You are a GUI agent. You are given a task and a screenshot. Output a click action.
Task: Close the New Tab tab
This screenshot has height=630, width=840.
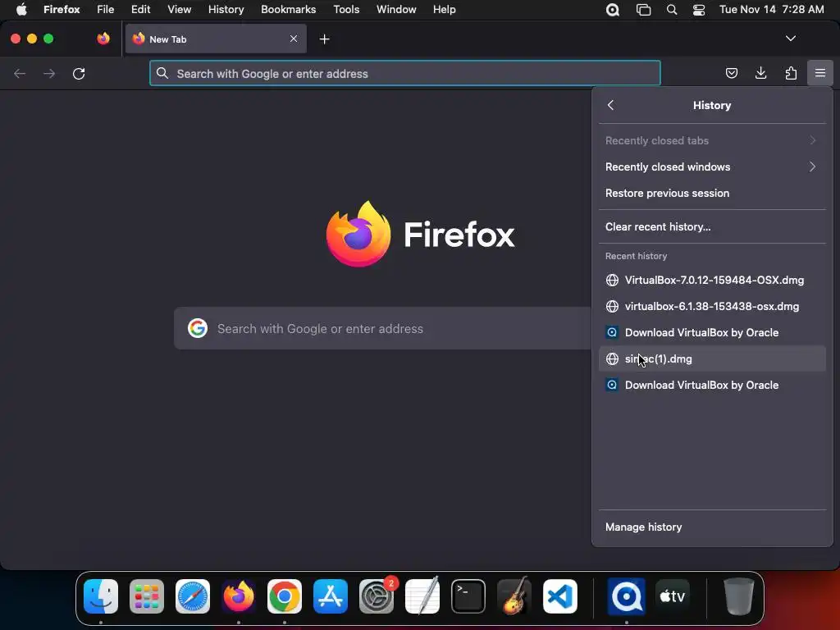294,39
